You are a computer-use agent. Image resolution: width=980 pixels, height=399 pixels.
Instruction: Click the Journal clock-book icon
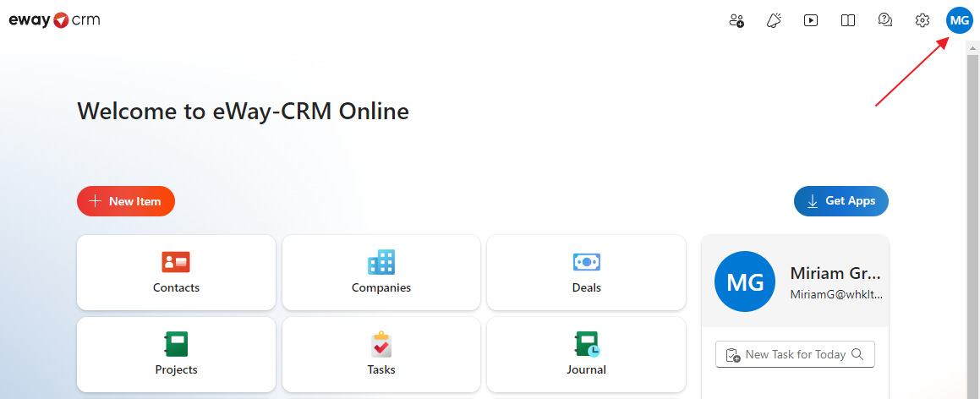tap(586, 344)
